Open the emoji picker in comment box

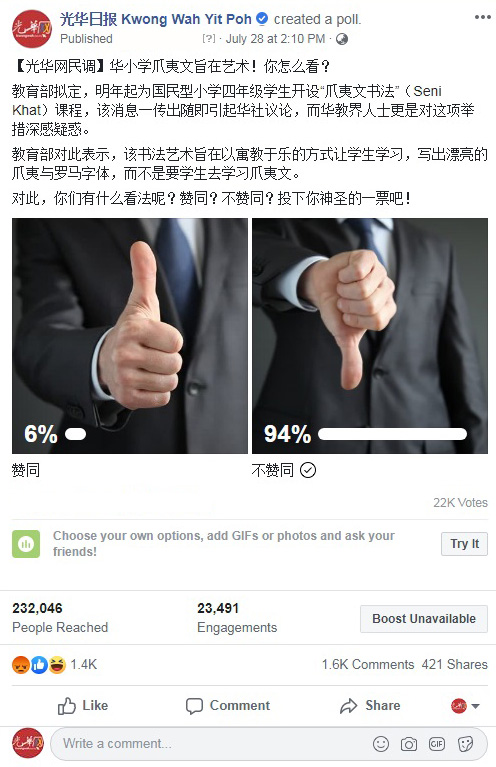(x=381, y=744)
